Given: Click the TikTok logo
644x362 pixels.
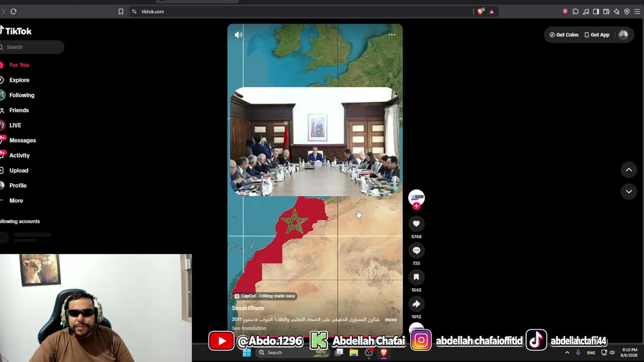Looking at the screenshot, I should (16, 31).
